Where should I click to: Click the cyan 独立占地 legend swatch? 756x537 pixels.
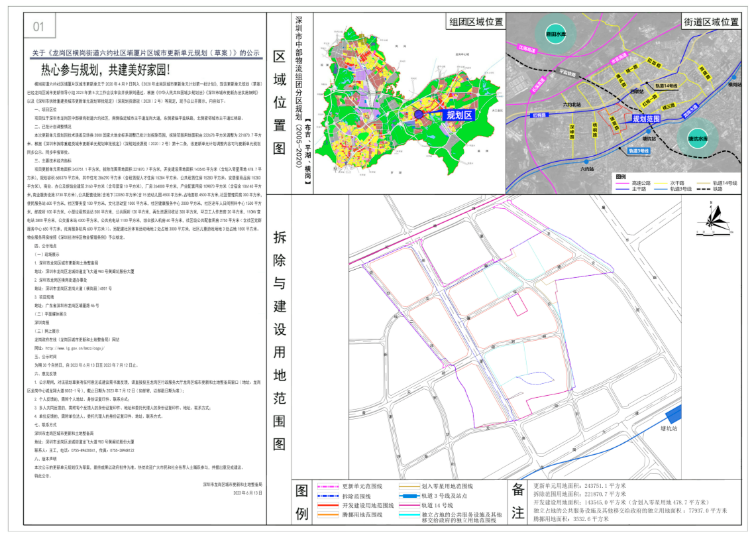tap(409, 515)
